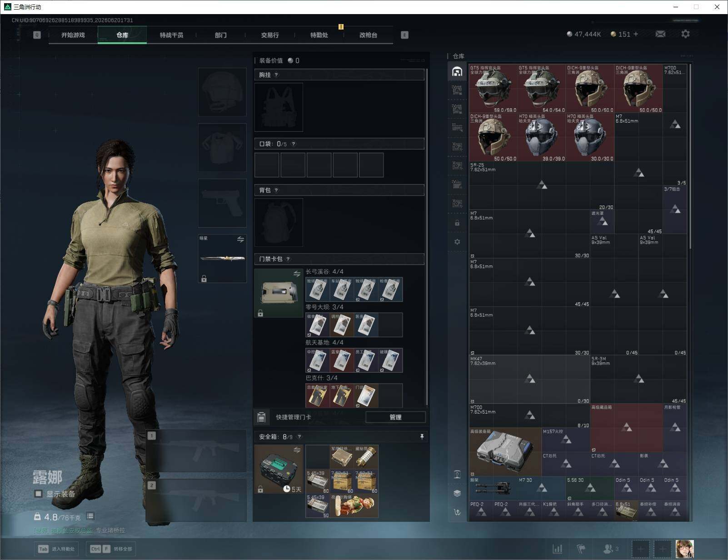
Task: Click first empty teammate plus slot
Action: point(641,549)
